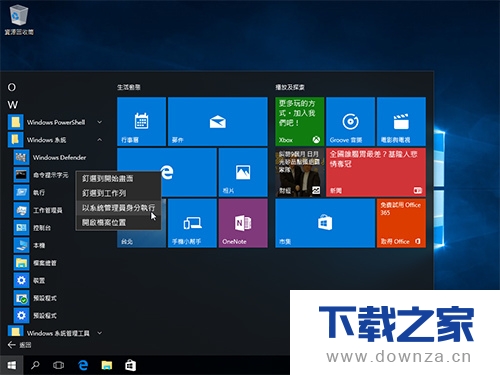This screenshot has width=500, height=375.
Task: Open Store from the taskbar
Action: tap(130, 365)
